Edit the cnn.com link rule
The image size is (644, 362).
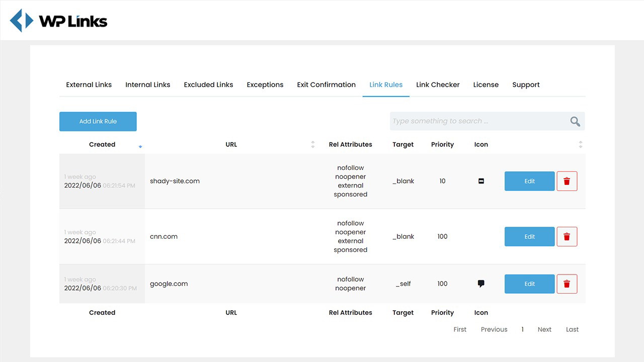[x=529, y=236]
